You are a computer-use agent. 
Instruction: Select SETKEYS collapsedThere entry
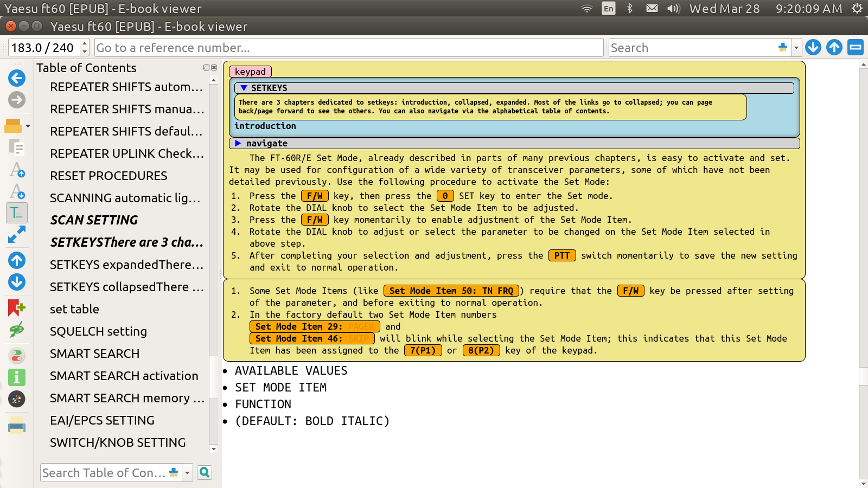coord(126,287)
